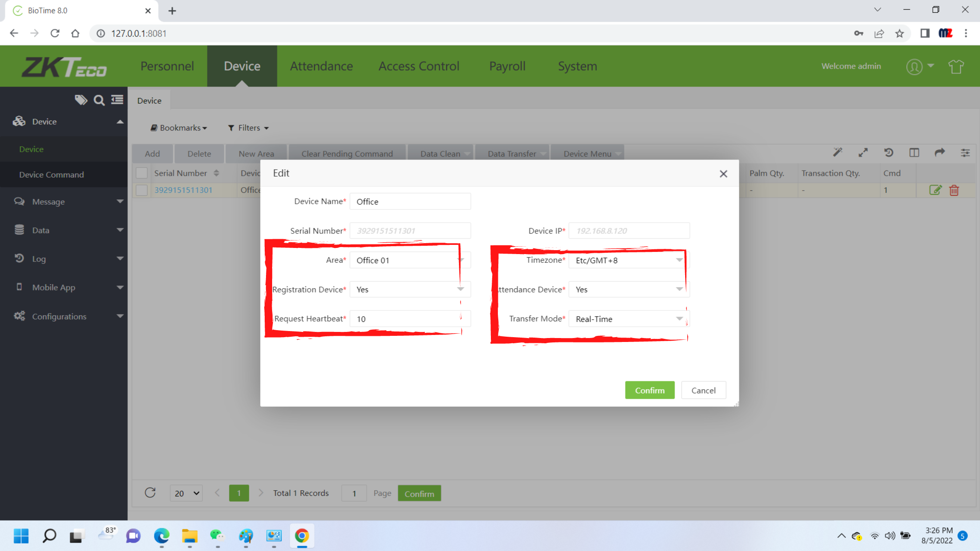Click Cancel button in Edit dialog
The width and height of the screenshot is (980, 551).
point(703,390)
